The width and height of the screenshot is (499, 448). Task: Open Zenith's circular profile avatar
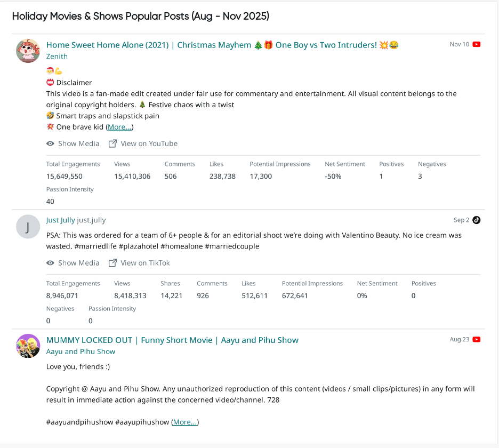(x=28, y=51)
